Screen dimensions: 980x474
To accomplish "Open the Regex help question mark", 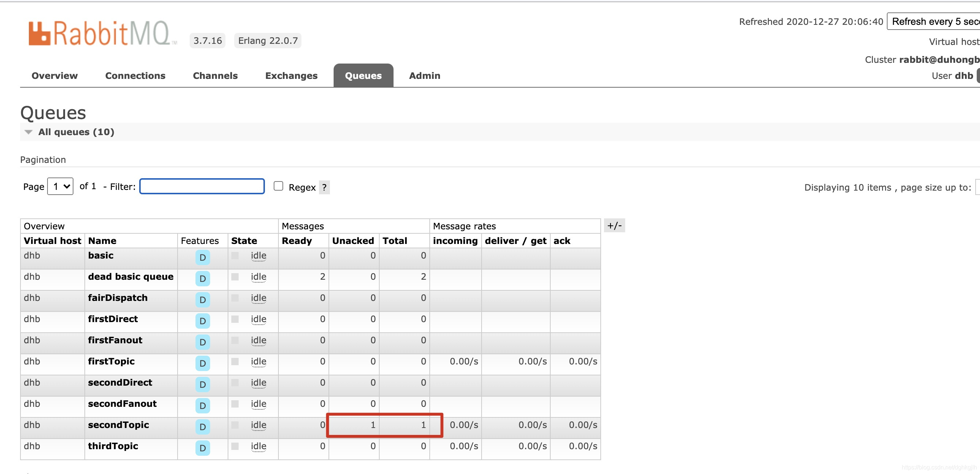I will [x=324, y=187].
